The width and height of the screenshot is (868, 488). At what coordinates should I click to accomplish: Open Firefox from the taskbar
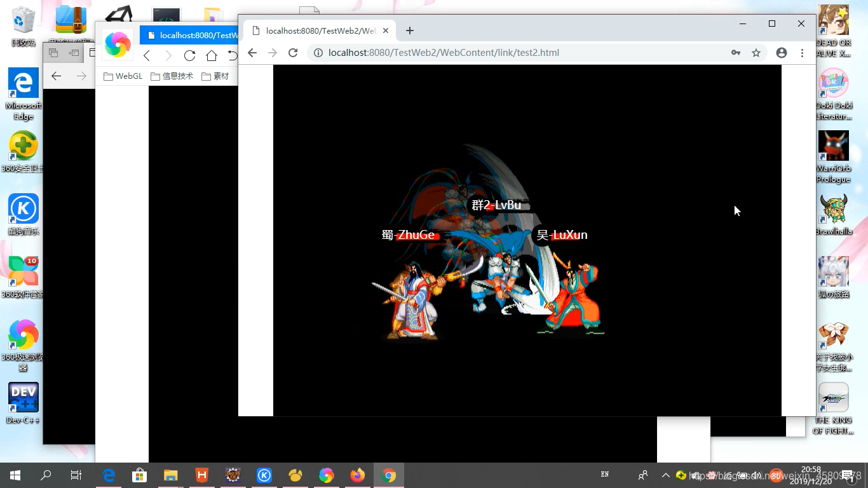358,475
